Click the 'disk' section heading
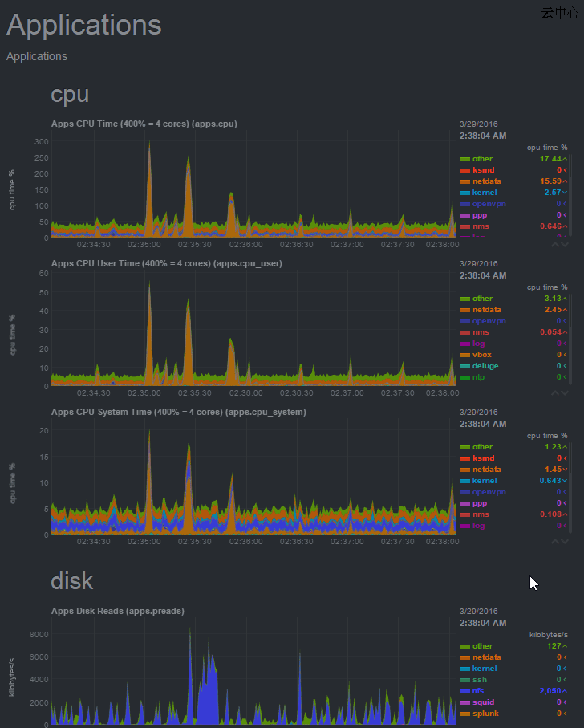 71,581
